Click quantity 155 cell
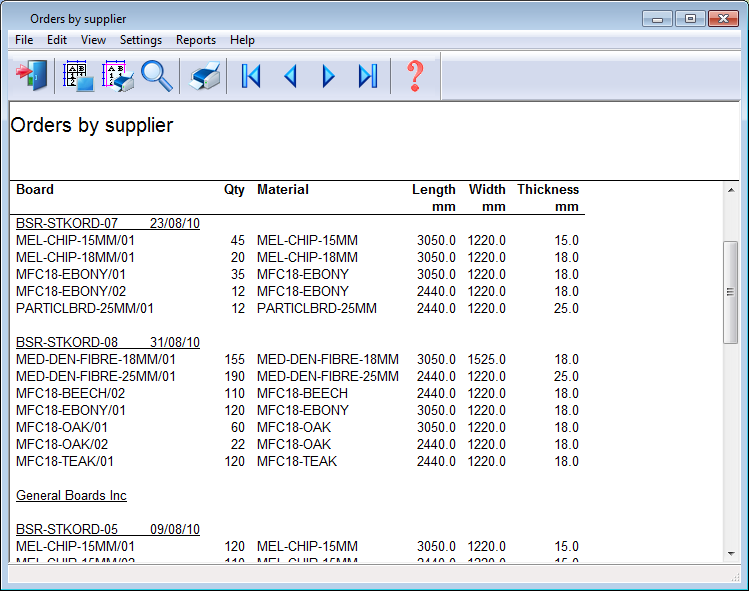The height and width of the screenshot is (591, 749). [x=235, y=359]
